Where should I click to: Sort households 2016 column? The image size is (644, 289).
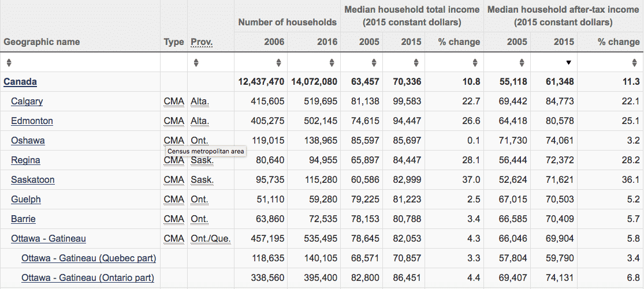coord(332,63)
